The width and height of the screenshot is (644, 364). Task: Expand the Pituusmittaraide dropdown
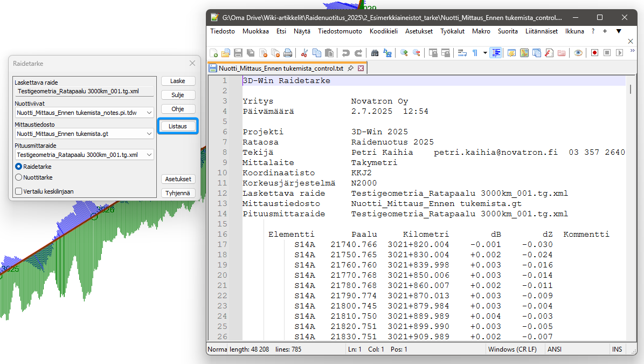pyautogui.click(x=149, y=155)
